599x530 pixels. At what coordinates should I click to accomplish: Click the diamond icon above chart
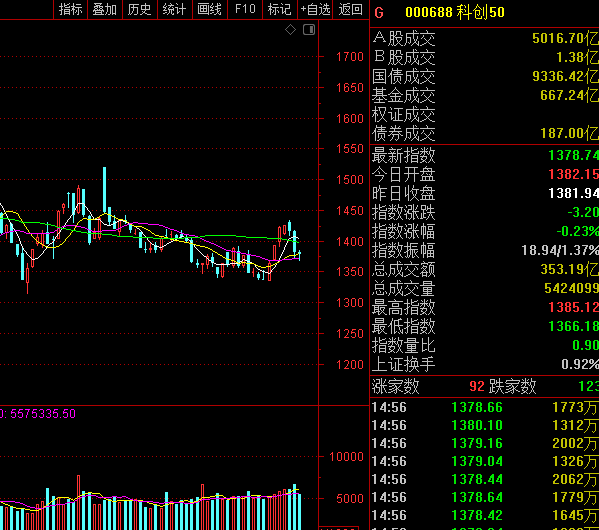coord(290,29)
